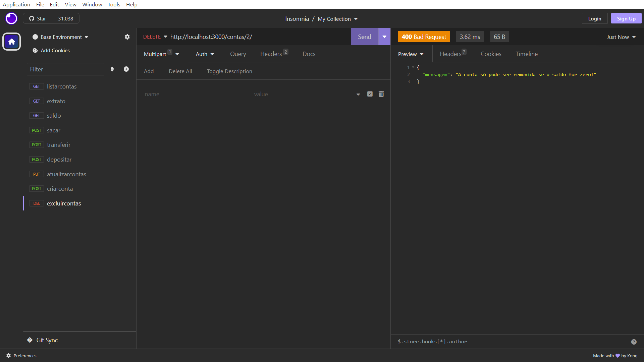Open the Send options dropdown arrow
Screen dimensions: 644x362
click(384, 37)
